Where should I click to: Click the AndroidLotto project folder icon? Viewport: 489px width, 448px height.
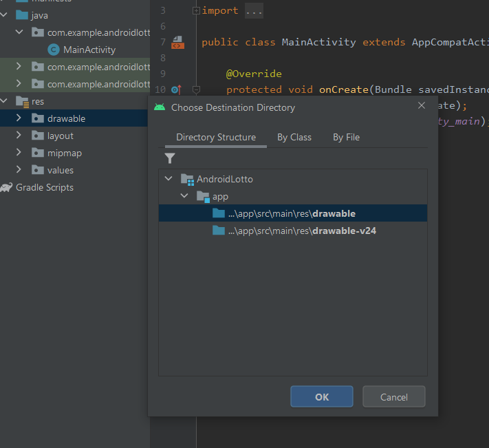[187, 179]
